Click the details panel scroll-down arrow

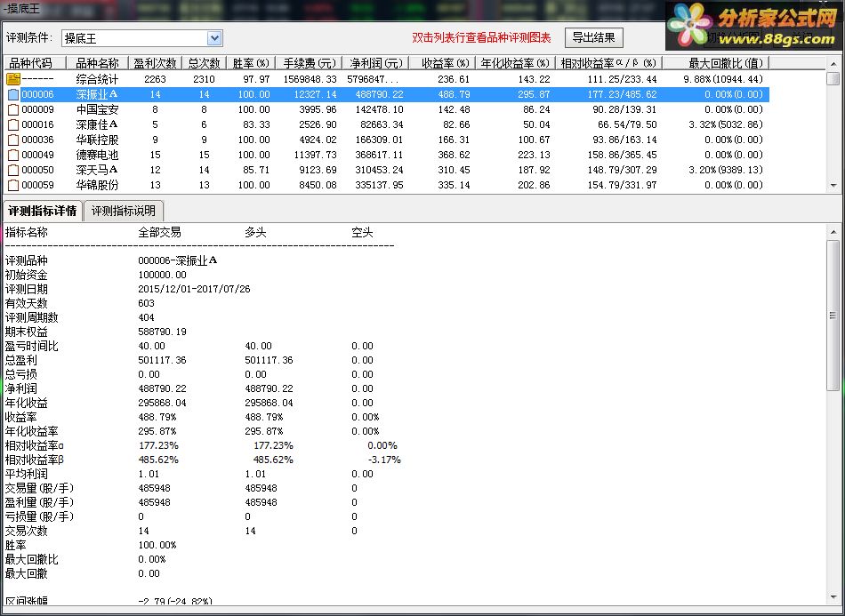coord(833,596)
